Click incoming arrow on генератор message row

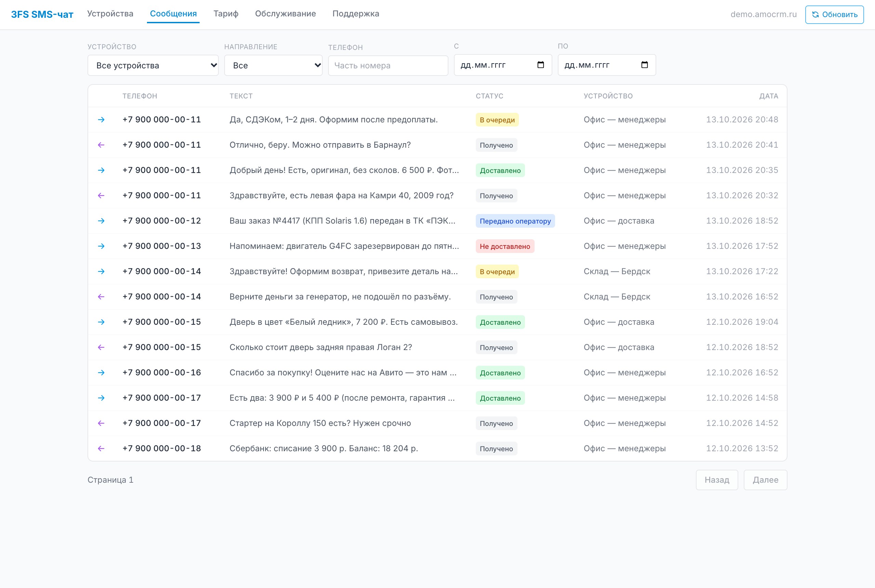pos(101,297)
